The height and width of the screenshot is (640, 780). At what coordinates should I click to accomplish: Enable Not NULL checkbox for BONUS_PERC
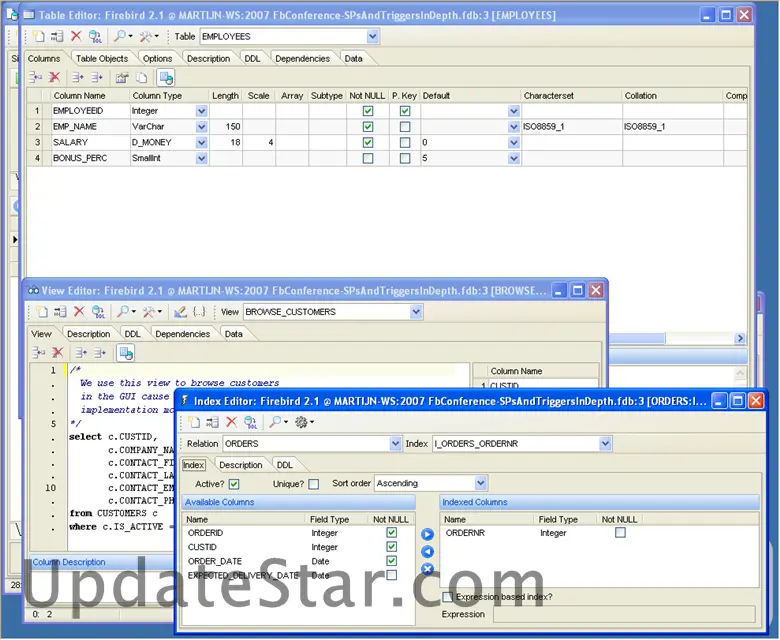[368, 158]
